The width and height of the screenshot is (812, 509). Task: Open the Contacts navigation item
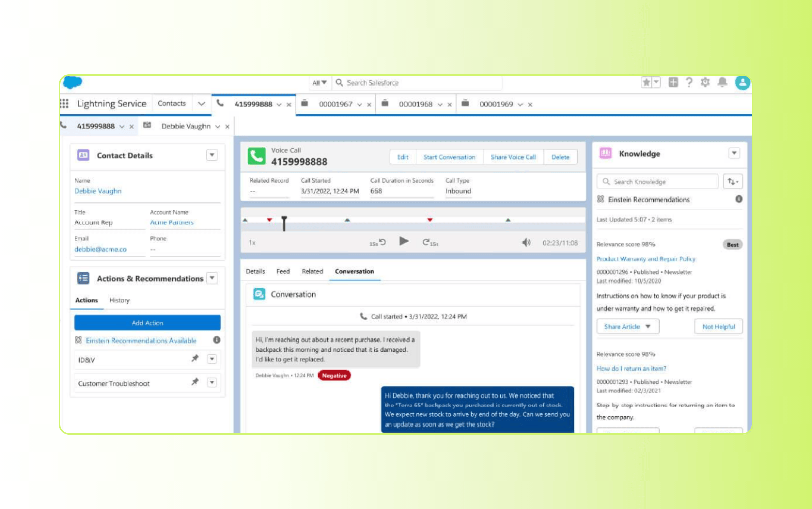click(x=172, y=104)
